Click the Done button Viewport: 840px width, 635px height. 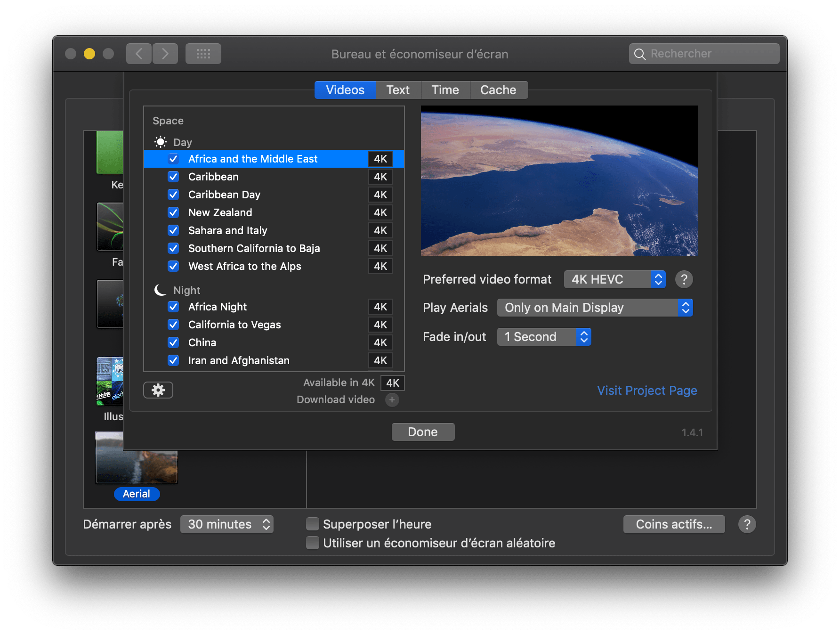(423, 432)
